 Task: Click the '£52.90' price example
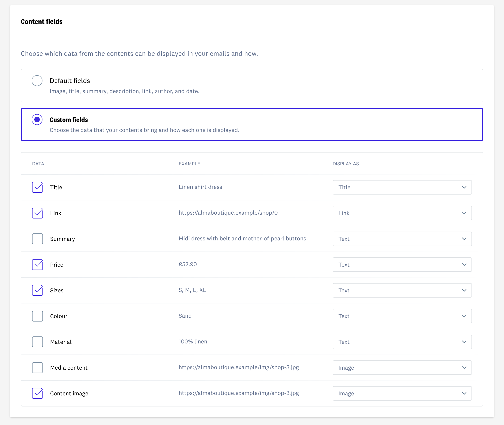[x=188, y=265]
